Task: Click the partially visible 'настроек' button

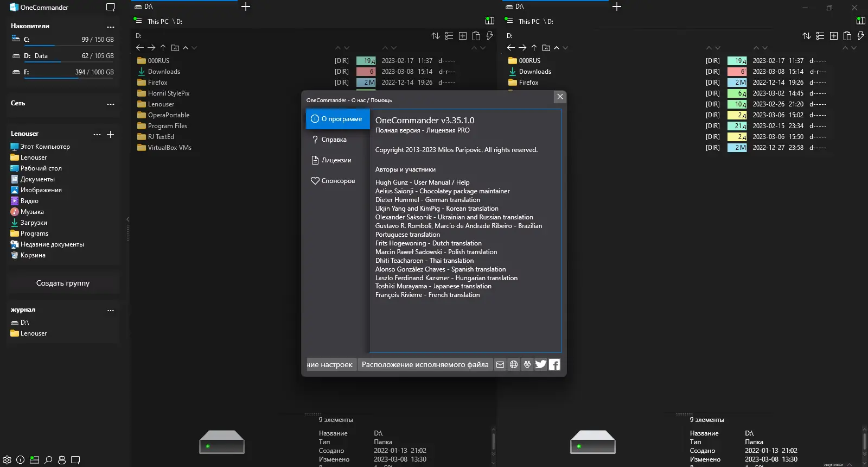Action: click(x=331, y=364)
